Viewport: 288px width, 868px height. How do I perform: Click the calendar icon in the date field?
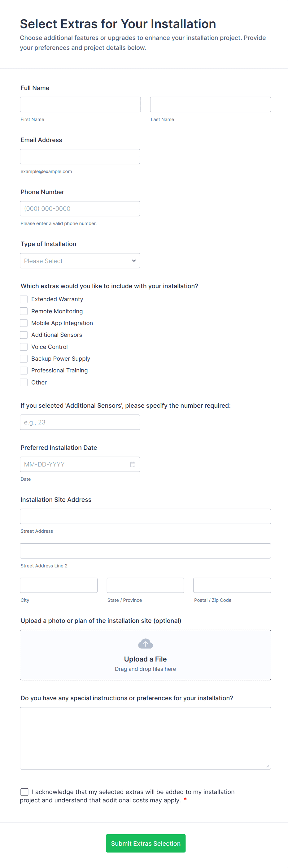click(x=133, y=464)
